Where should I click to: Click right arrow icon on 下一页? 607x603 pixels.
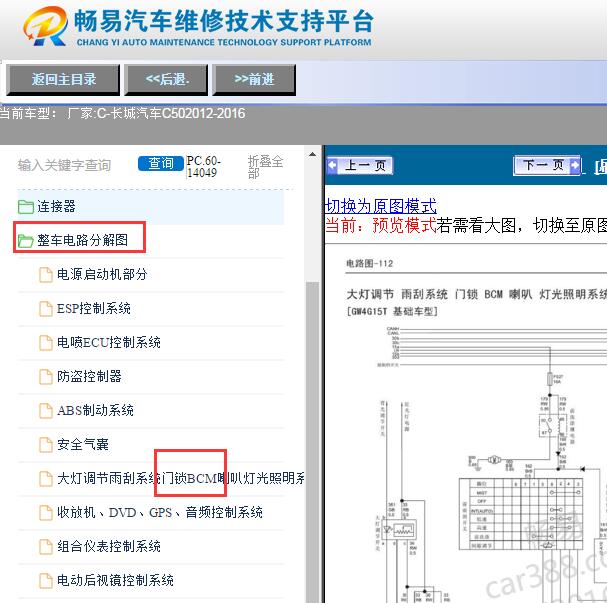(x=575, y=165)
